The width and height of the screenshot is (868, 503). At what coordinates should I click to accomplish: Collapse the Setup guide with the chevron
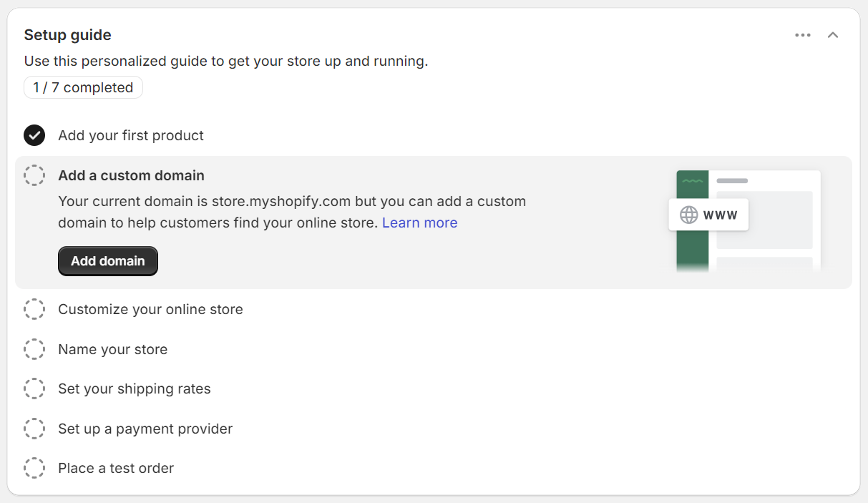[x=832, y=34]
